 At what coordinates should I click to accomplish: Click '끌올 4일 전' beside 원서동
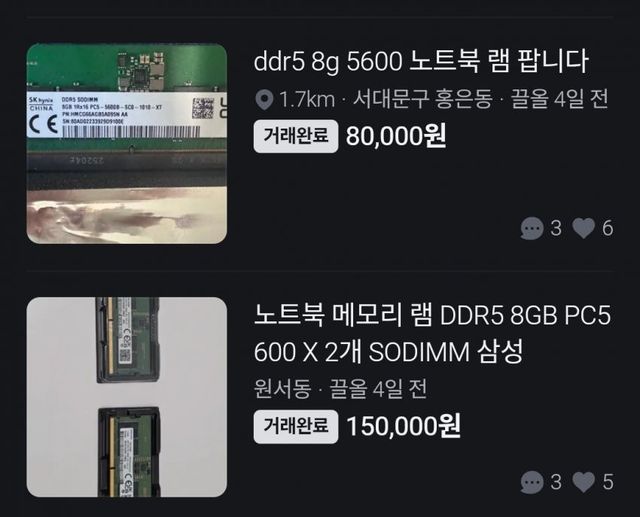(378, 389)
